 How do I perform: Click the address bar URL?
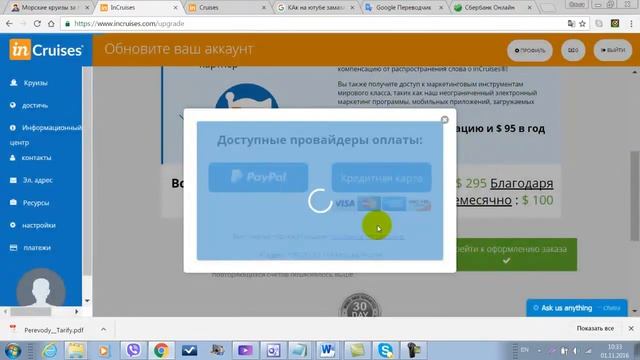pos(129,24)
